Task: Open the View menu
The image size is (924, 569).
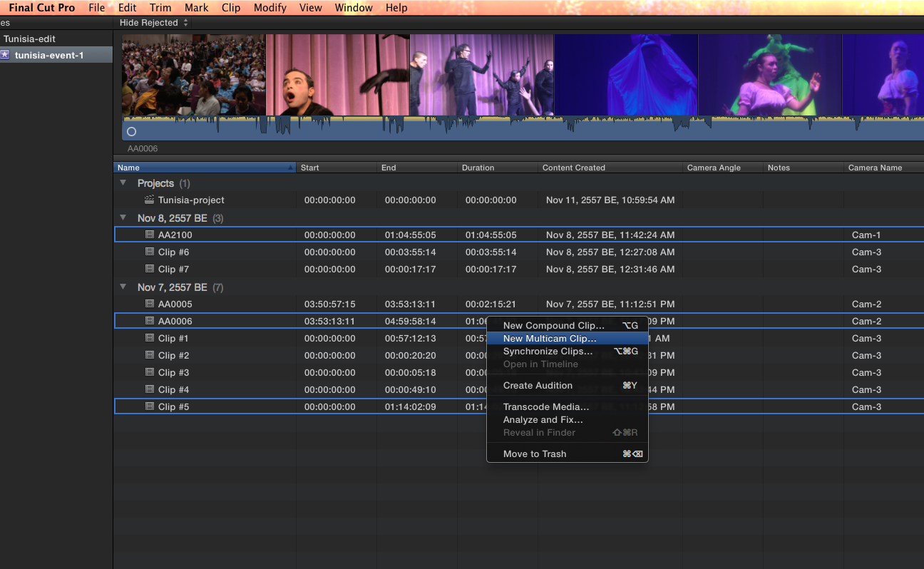Action: (x=311, y=8)
